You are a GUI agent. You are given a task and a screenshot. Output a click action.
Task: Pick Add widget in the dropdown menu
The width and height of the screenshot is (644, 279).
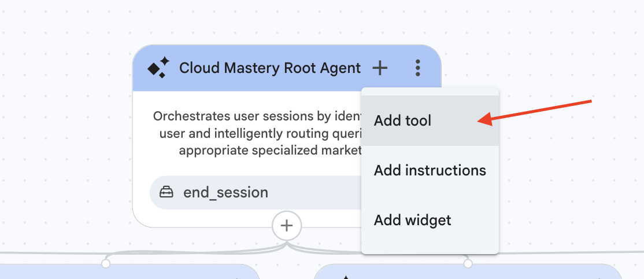[430, 220]
